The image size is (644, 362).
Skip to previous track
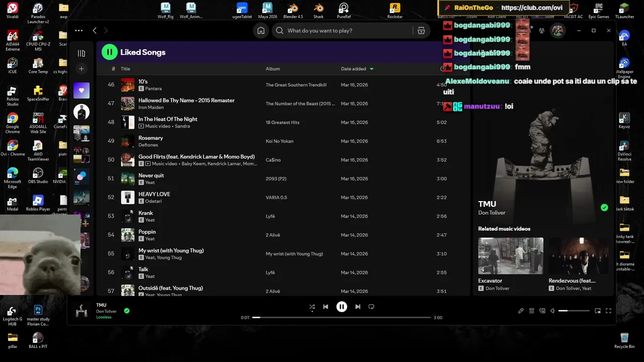[x=326, y=307]
